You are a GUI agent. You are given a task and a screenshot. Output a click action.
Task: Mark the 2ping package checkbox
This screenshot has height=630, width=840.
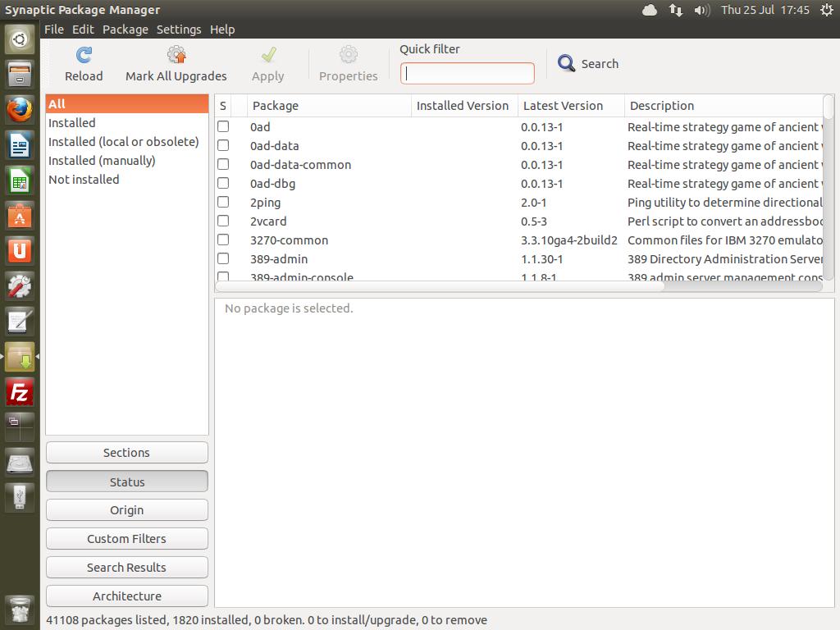coord(223,202)
